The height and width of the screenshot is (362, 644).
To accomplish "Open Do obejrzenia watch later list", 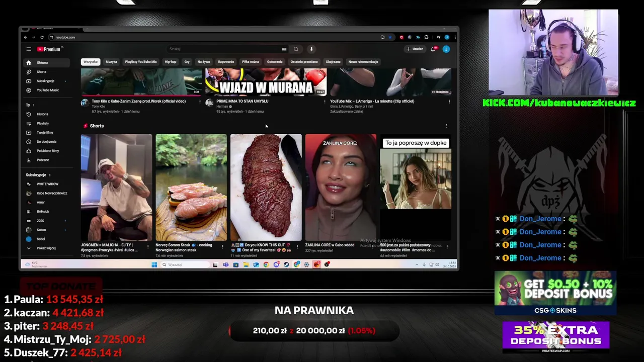I will click(x=46, y=141).
